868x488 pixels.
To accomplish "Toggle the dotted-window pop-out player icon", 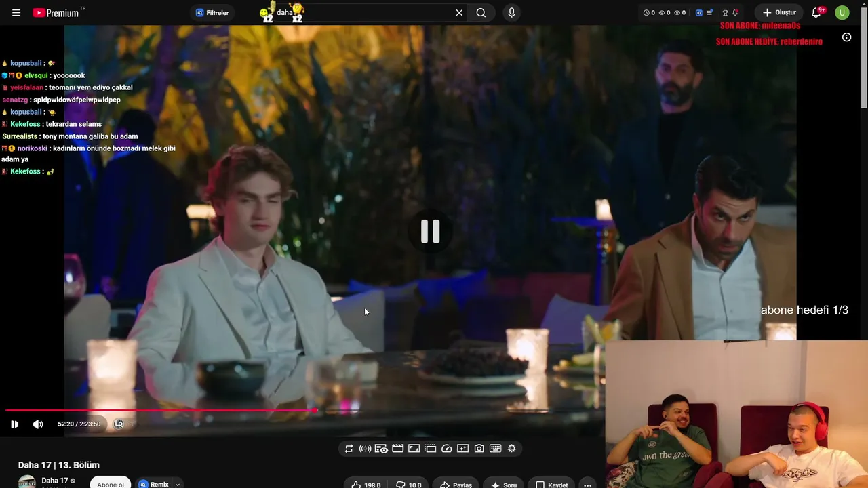I will coord(430,449).
